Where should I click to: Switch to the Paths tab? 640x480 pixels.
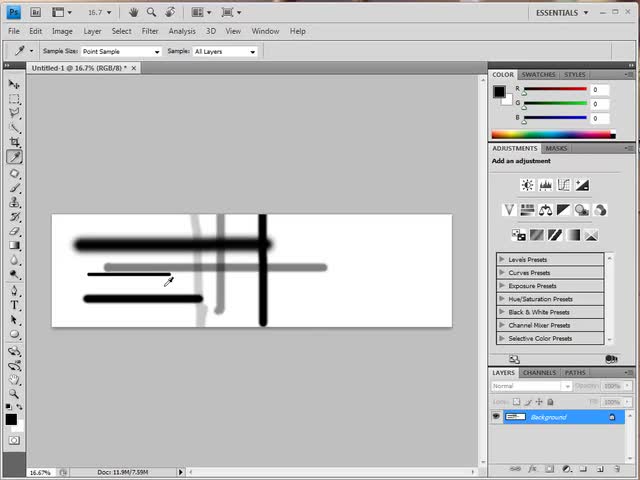point(575,373)
